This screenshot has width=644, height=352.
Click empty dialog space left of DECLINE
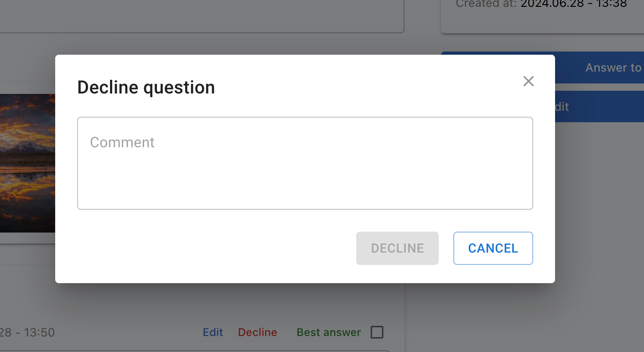pos(205,248)
